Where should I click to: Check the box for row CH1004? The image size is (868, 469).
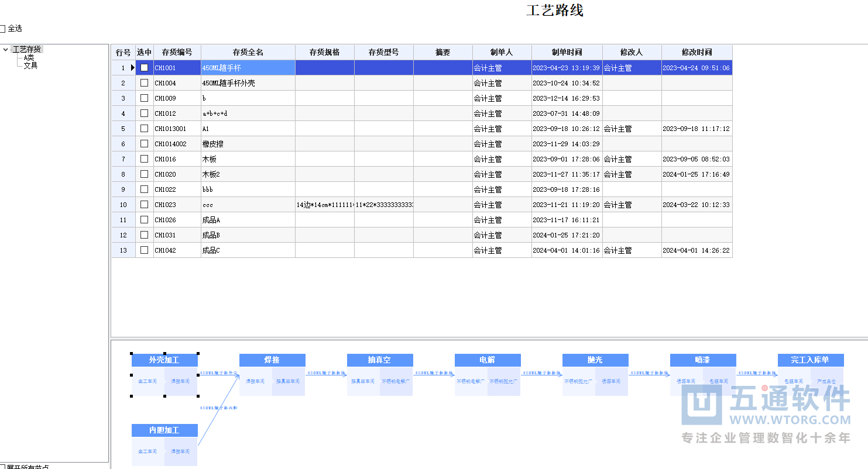pyautogui.click(x=144, y=83)
